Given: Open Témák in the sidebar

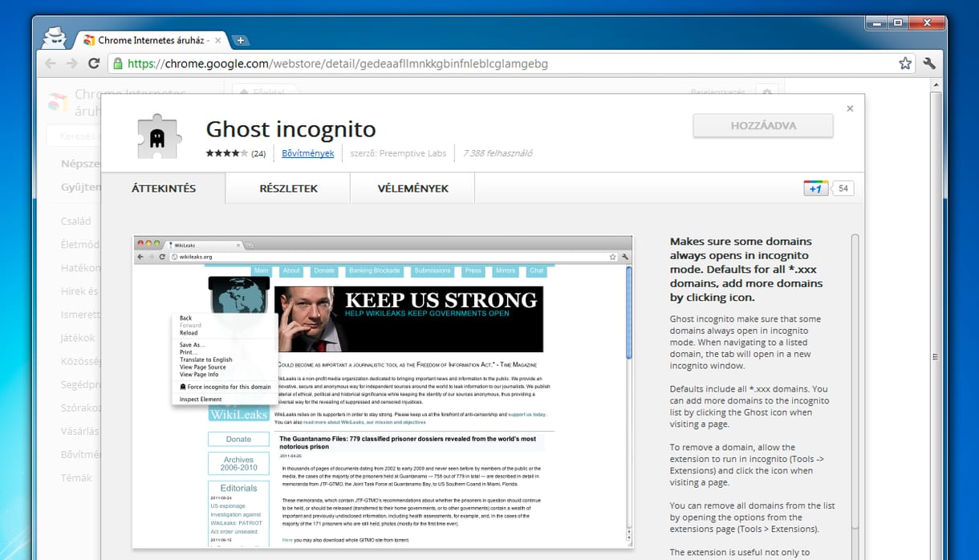Looking at the screenshot, I should 76,477.
